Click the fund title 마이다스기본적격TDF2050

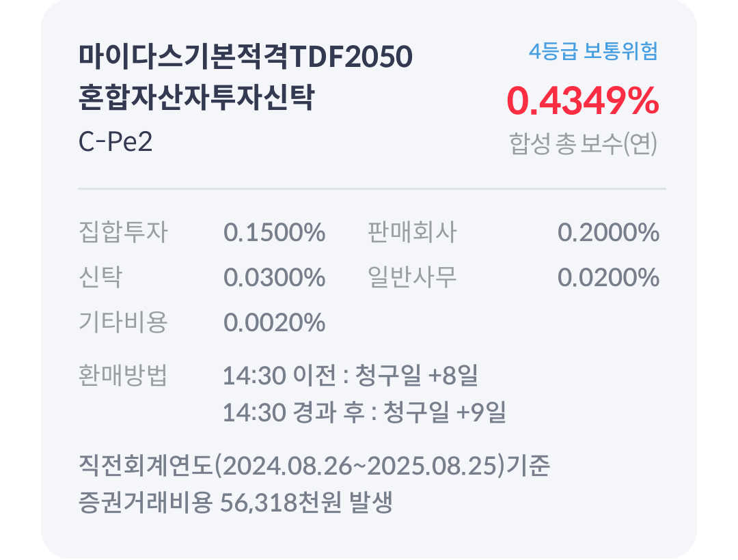245,57
